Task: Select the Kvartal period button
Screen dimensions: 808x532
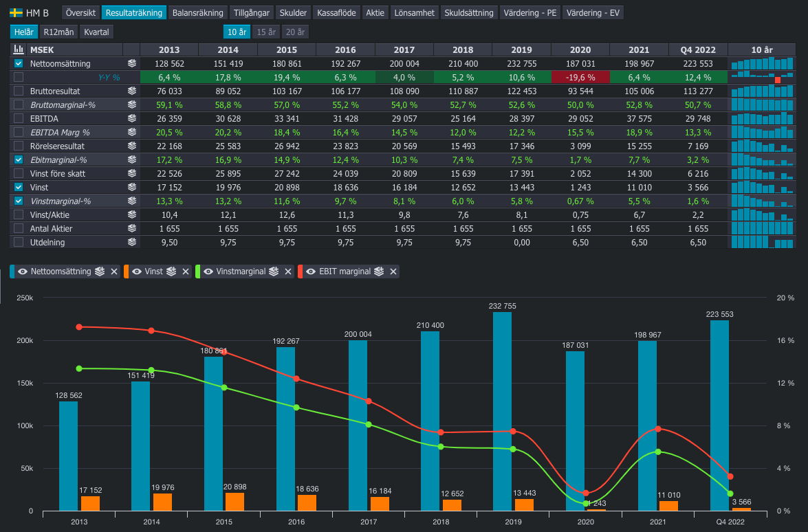Action: tap(96, 32)
